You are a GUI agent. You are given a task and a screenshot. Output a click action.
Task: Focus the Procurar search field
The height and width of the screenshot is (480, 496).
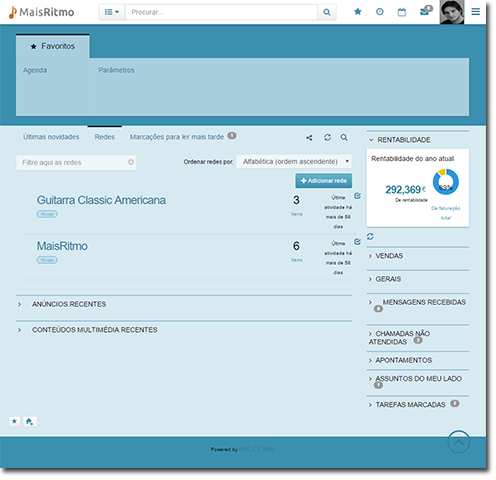point(221,12)
